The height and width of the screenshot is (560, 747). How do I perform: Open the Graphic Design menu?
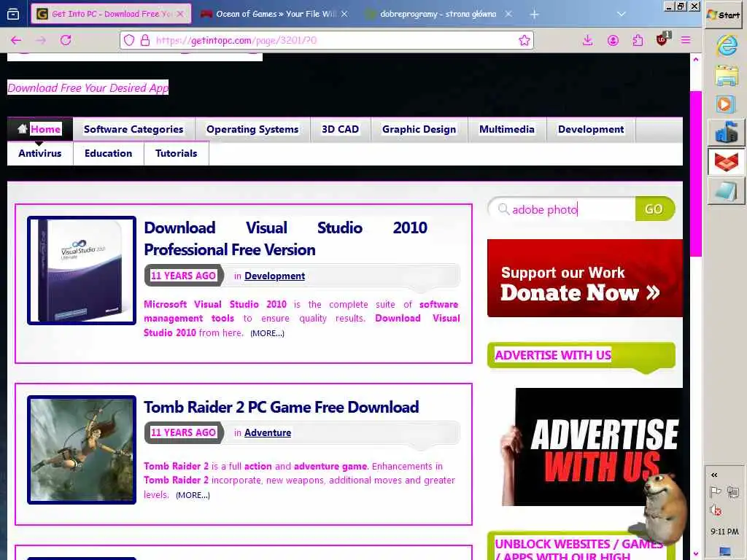pos(419,129)
